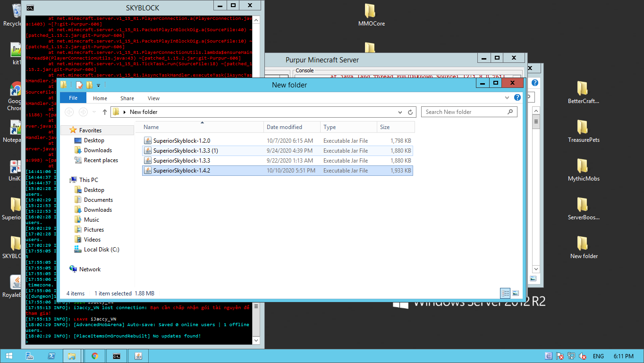Select the TreasurePets desktop folder

pyautogui.click(x=583, y=130)
